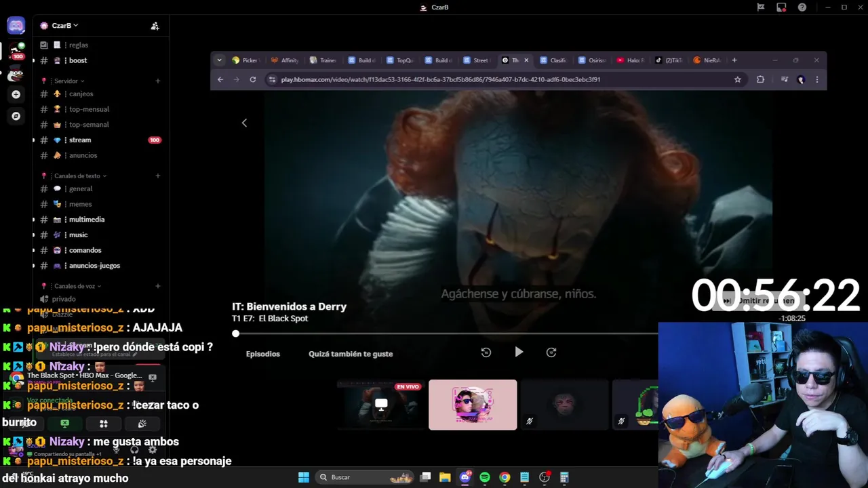The height and width of the screenshot is (488, 868).
Task: Open a new browser tab
Action: [x=734, y=60]
